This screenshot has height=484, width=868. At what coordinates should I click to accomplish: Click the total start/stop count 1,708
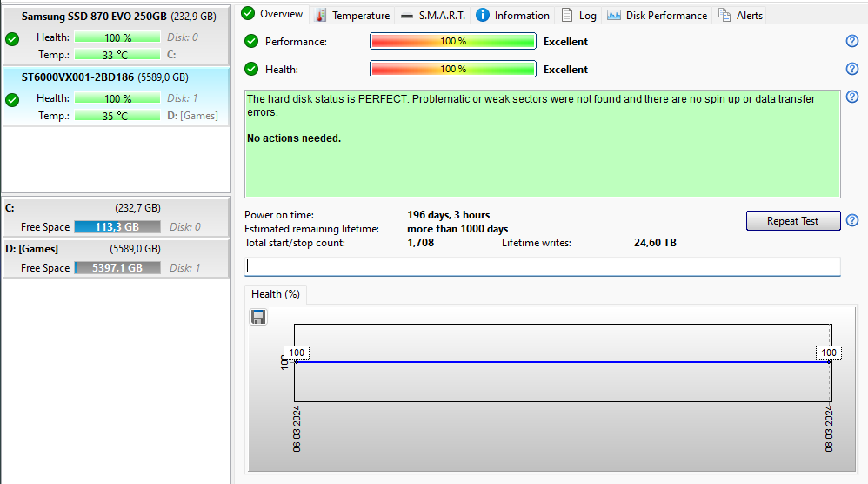421,243
